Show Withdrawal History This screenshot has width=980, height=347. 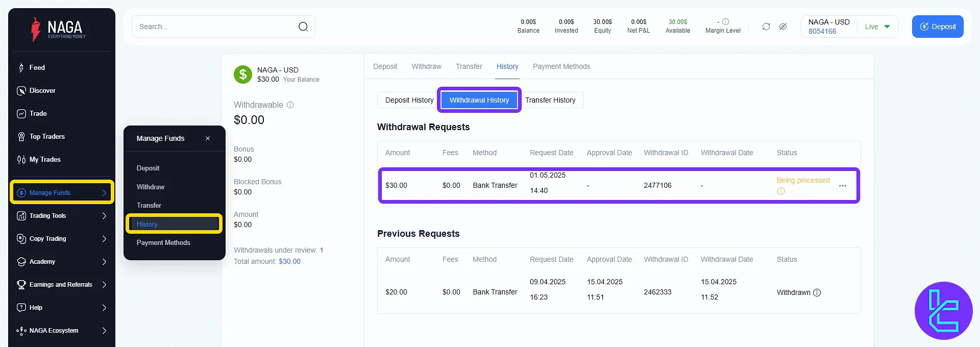(479, 100)
